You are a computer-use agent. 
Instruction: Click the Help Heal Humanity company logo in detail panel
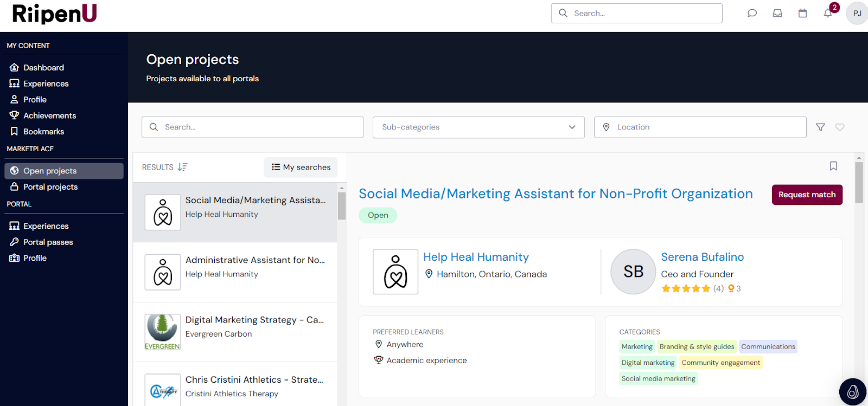pos(395,272)
